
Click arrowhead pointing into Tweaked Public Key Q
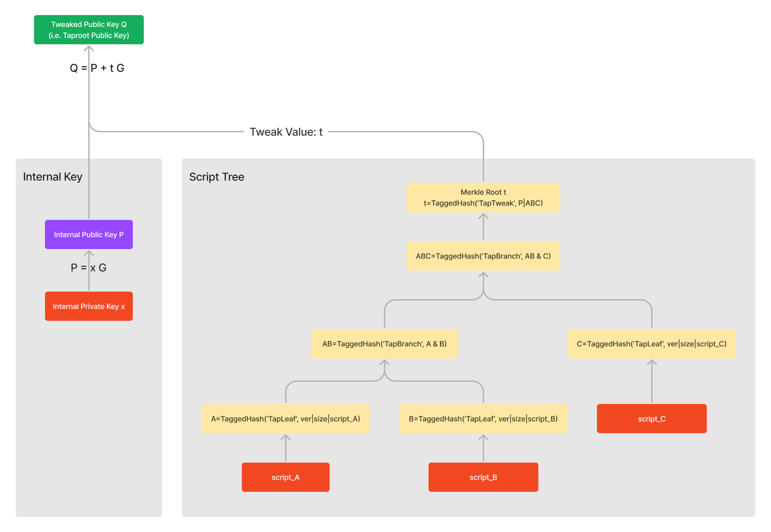[89, 48]
